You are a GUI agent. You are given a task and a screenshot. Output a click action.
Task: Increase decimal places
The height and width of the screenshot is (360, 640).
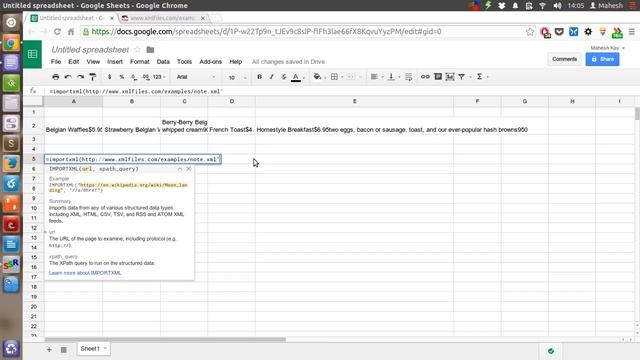click(146, 77)
